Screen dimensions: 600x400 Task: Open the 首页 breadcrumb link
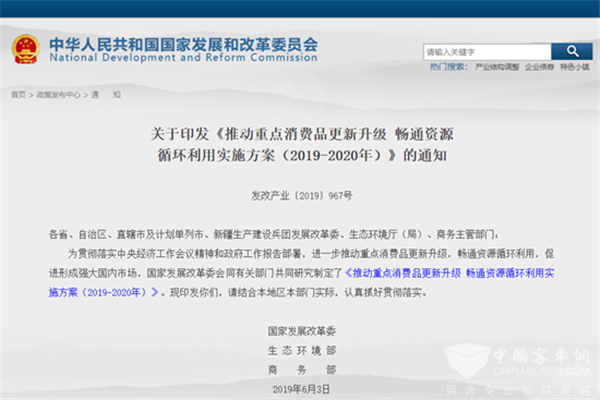coord(18,95)
